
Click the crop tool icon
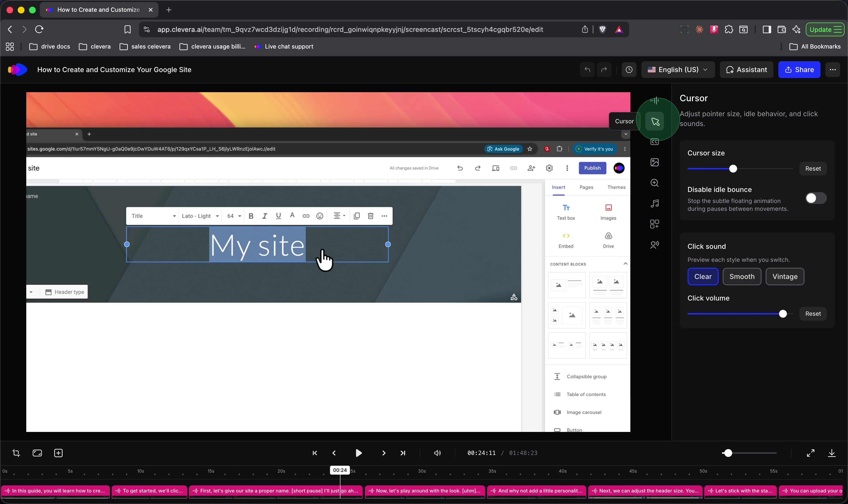[16, 453]
